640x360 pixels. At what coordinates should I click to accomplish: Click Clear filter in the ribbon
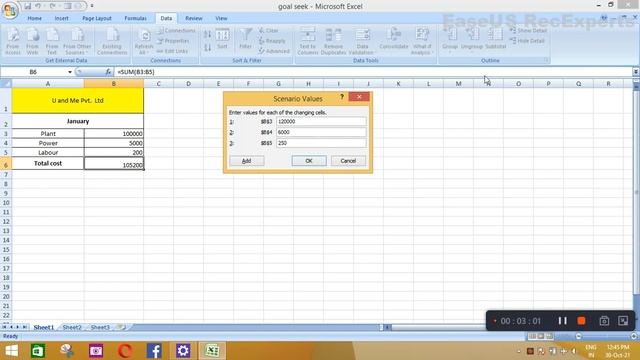coord(269,31)
